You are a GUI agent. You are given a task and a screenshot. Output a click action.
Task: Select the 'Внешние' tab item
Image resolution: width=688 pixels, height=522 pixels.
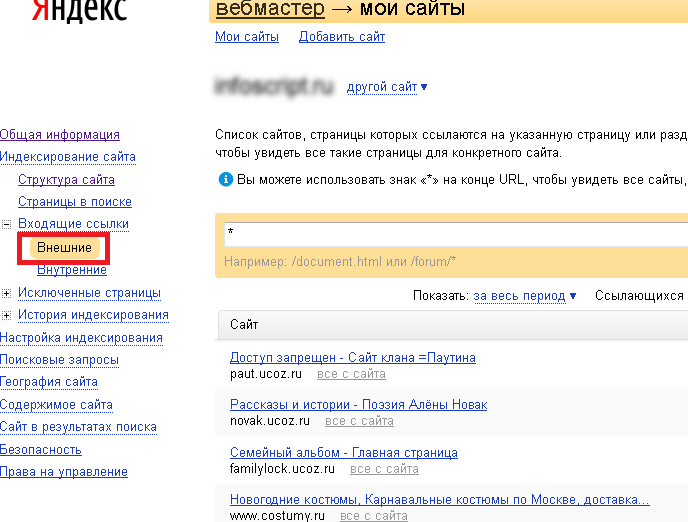point(64,247)
